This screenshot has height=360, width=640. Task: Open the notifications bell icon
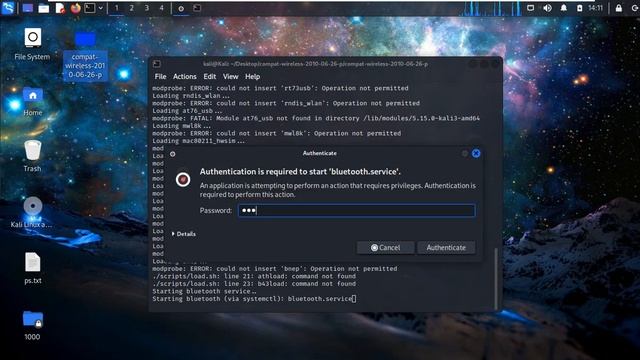click(563, 8)
